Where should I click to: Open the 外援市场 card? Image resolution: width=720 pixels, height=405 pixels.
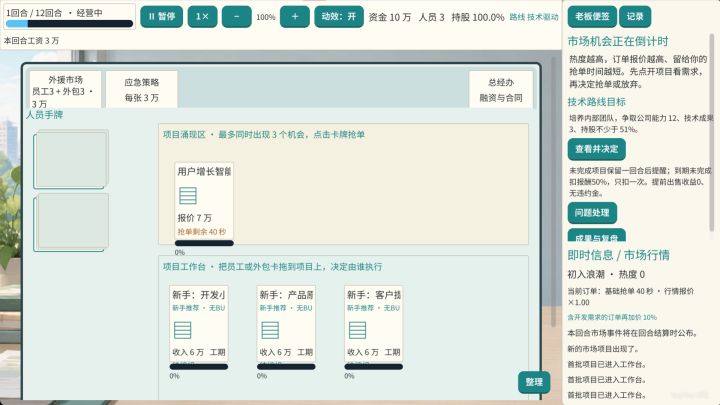[x=65, y=90]
